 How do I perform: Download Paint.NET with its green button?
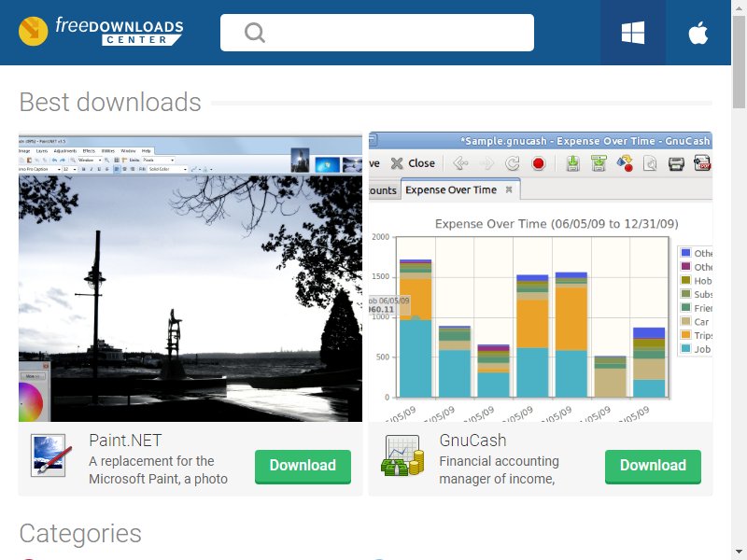pyautogui.click(x=303, y=466)
